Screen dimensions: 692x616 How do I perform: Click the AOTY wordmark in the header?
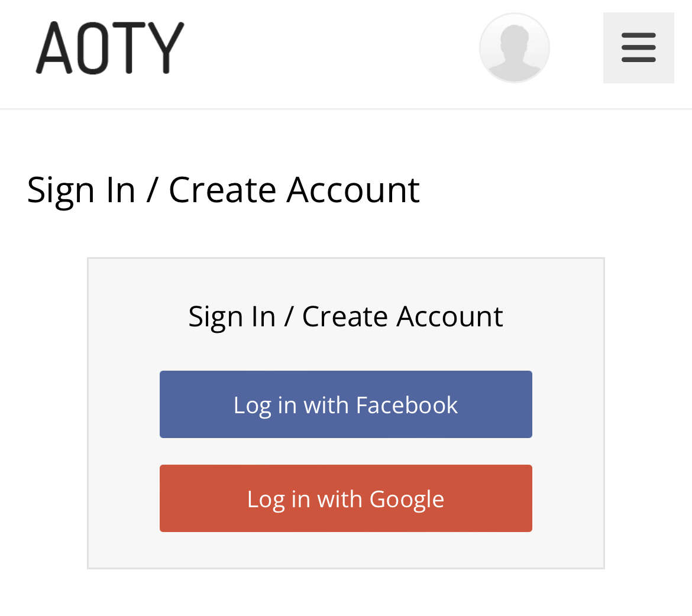[110, 47]
